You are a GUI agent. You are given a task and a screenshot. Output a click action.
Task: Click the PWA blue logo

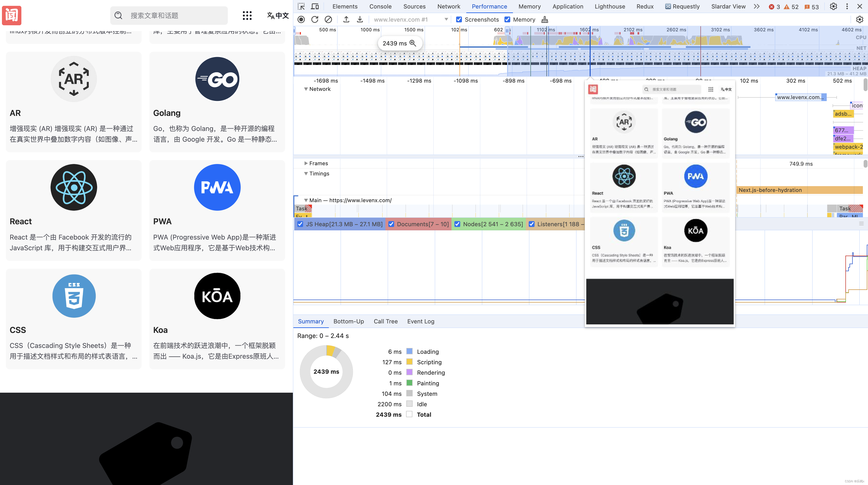tap(217, 187)
